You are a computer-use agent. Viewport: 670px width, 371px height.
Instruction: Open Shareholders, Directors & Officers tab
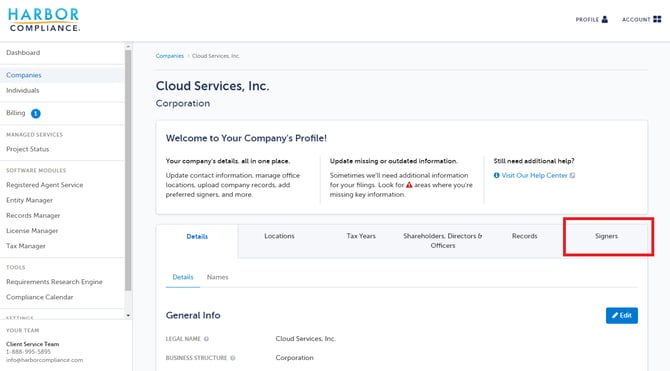[x=443, y=241]
